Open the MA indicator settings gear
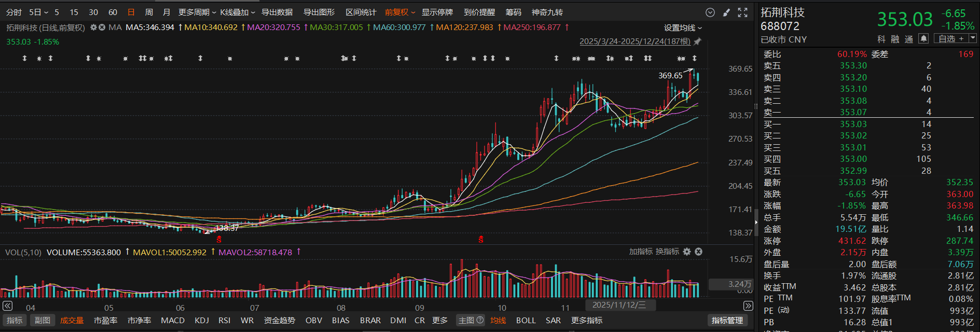The width and height of the screenshot is (980, 332). pyautogui.click(x=93, y=27)
